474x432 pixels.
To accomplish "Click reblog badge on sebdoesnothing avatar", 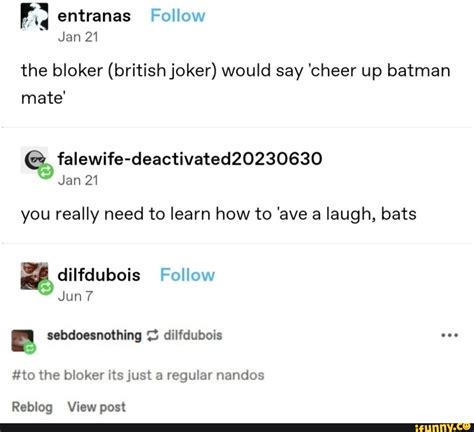I will coord(30,349).
